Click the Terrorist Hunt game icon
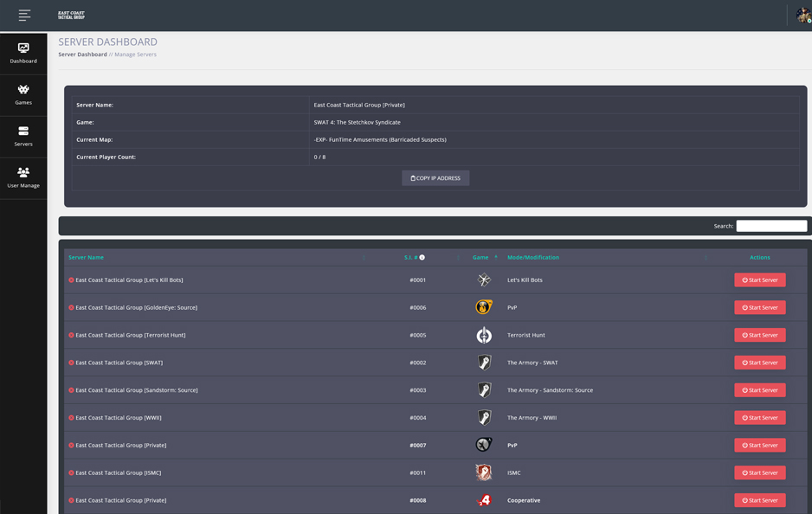812x514 pixels. pos(484,335)
